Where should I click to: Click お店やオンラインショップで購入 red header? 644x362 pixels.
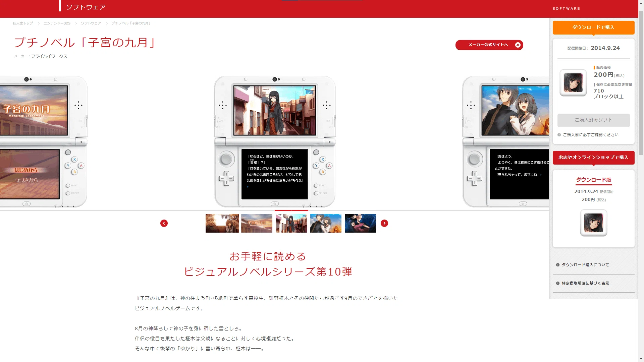pyautogui.click(x=593, y=158)
